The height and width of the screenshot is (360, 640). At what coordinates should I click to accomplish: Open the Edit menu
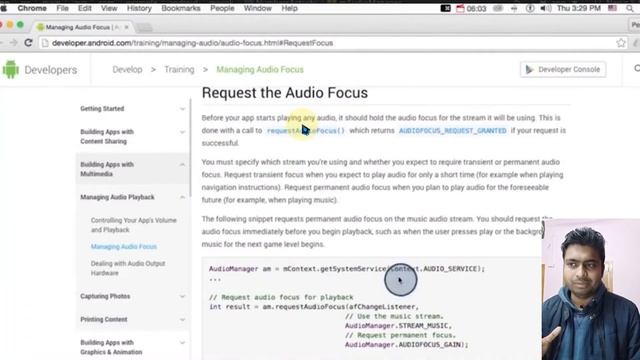pos(84,8)
